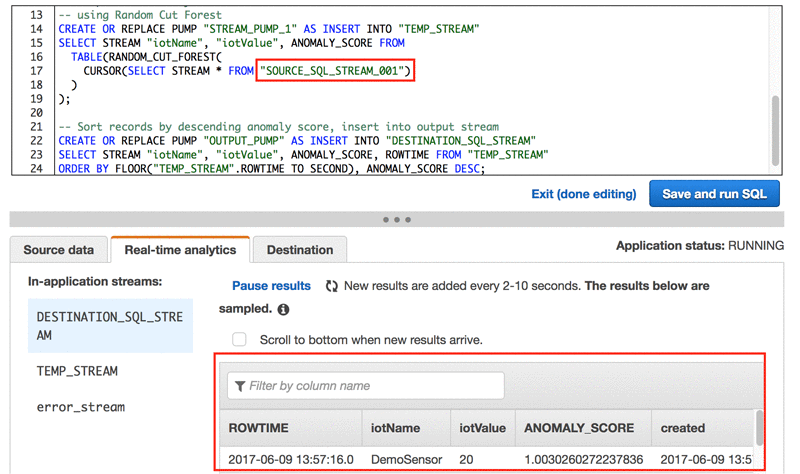Click the 'Filter by column name' input field

coord(366,386)
